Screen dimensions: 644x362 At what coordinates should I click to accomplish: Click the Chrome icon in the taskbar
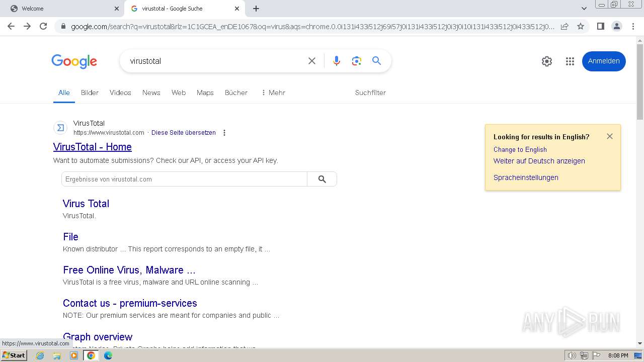tap(91, 355)
